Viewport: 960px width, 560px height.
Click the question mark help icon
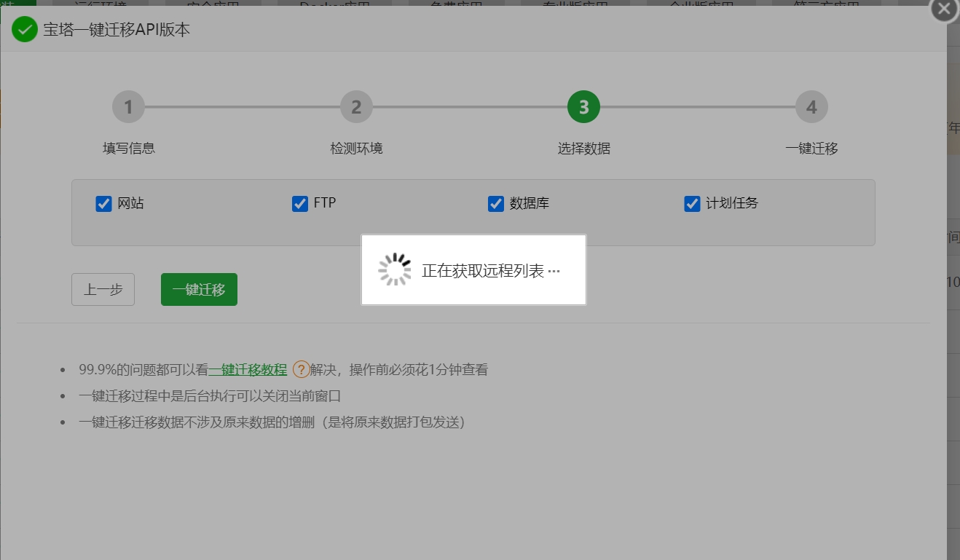[301, 369]
